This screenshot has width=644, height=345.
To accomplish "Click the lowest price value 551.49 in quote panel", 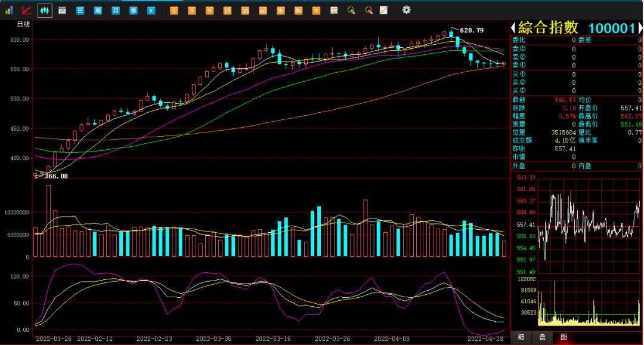I will tap(631, 124).
